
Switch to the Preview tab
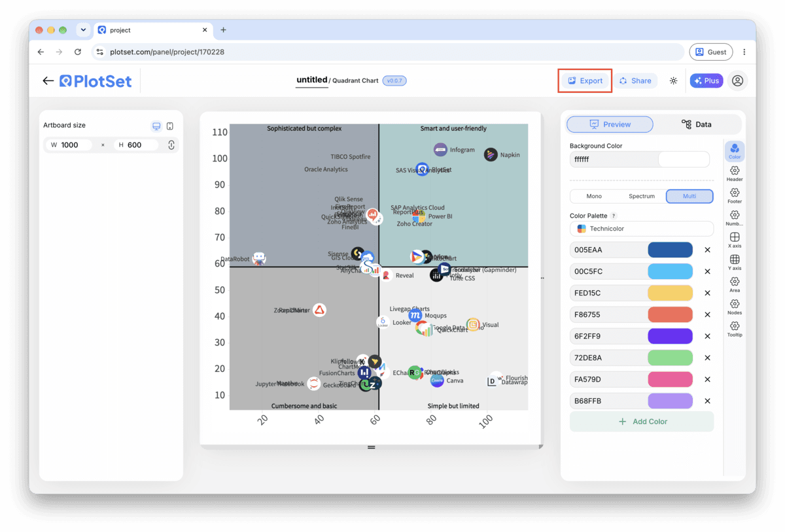tap(610, 124)
